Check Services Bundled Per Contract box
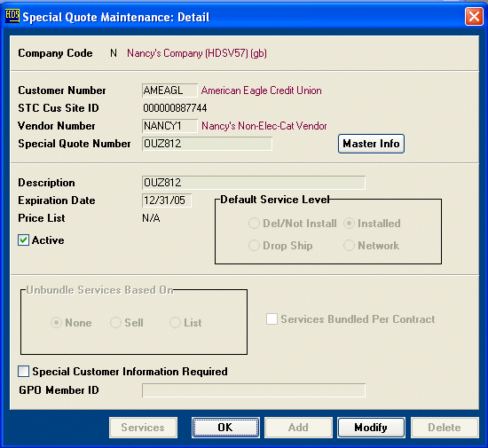The width and height of the screenshot is (488, 448). [272, 318]
